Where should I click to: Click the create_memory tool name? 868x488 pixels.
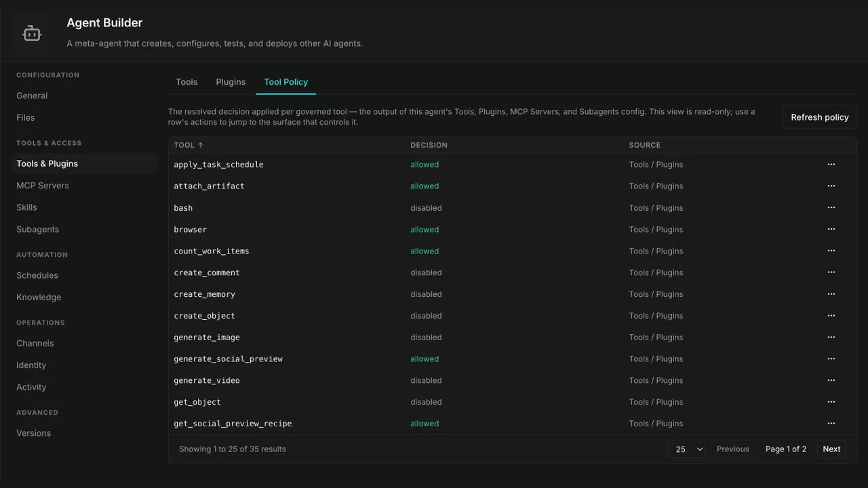(x=205, y=294)
